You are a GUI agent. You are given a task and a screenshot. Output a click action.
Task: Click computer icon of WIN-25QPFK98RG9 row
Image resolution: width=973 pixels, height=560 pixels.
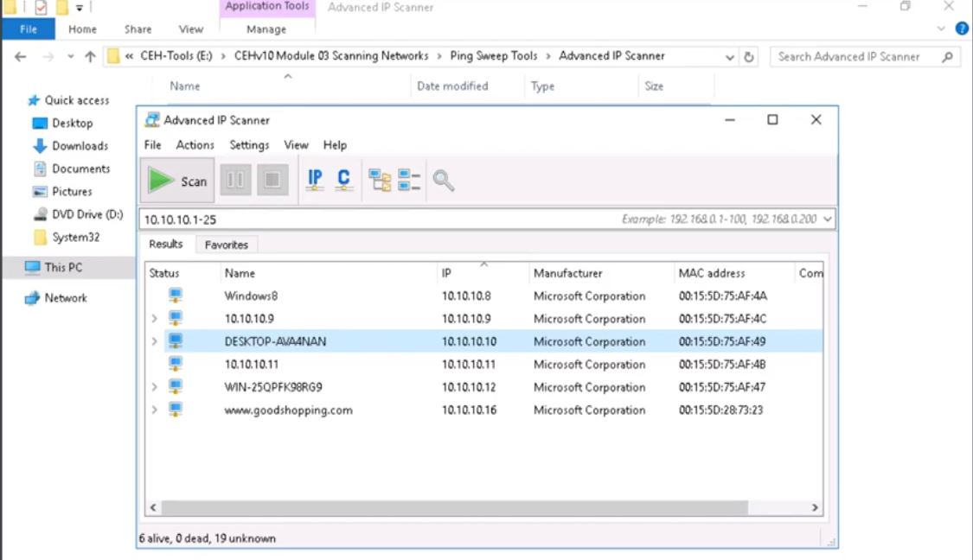click(x=176, y=387)
